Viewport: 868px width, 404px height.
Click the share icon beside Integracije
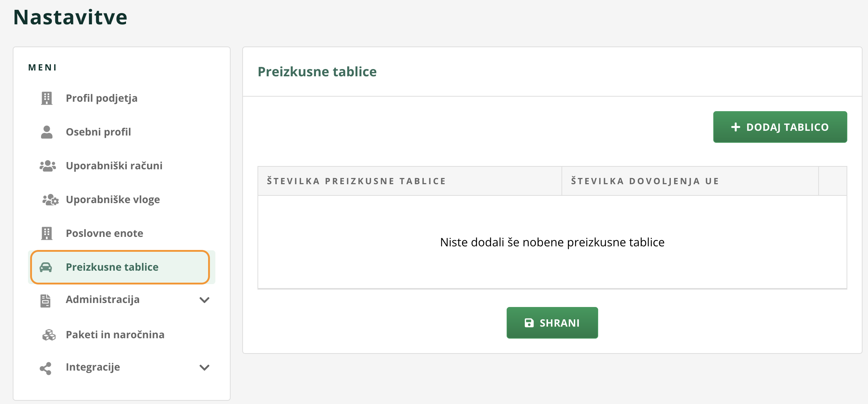[x=46, y=368]
